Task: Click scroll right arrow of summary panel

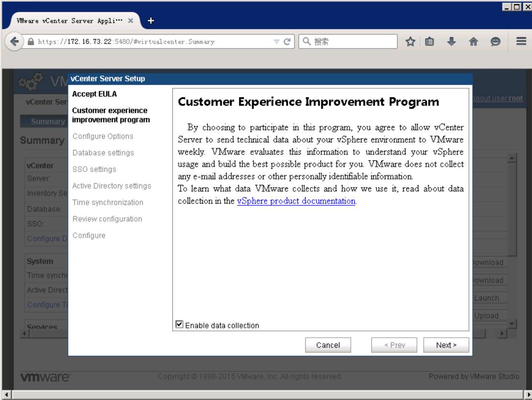Action: click(x=503, y=333)
